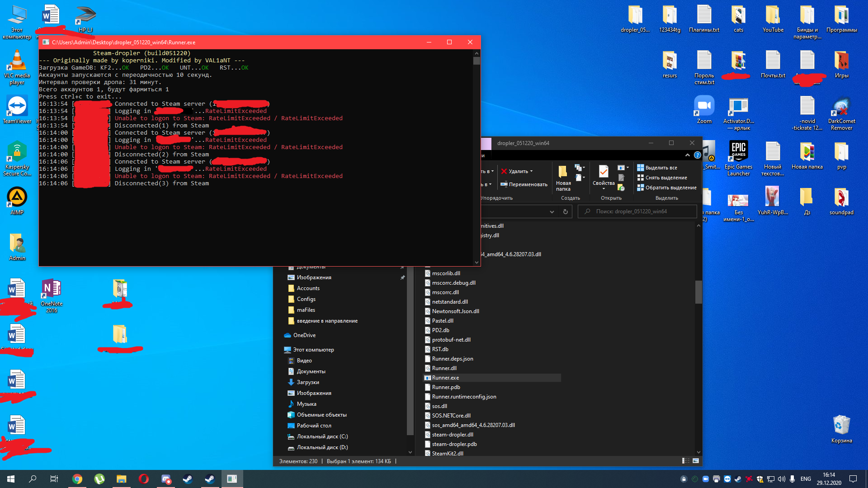Select the Runner.runtimeconfig.json file

[460, 397]
